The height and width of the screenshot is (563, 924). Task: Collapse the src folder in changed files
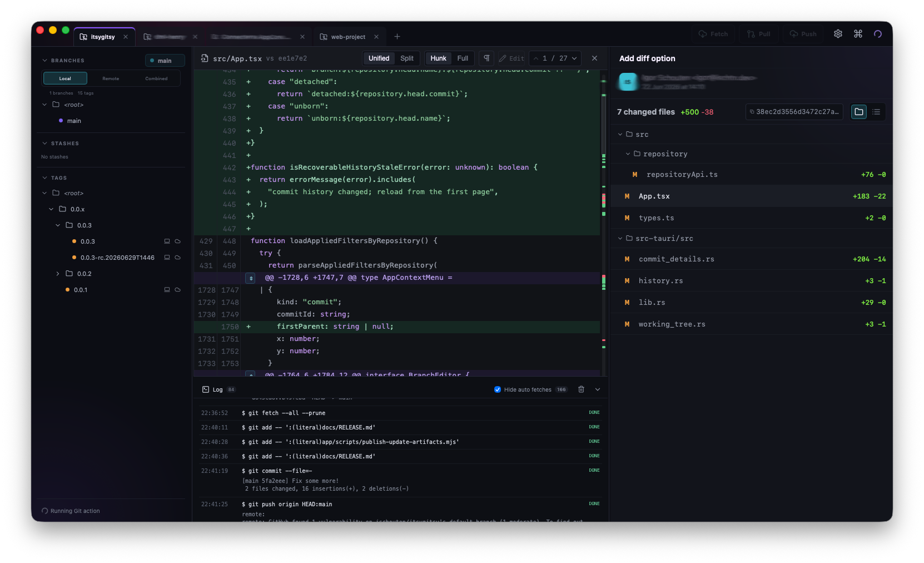click(x=620, y=134)
